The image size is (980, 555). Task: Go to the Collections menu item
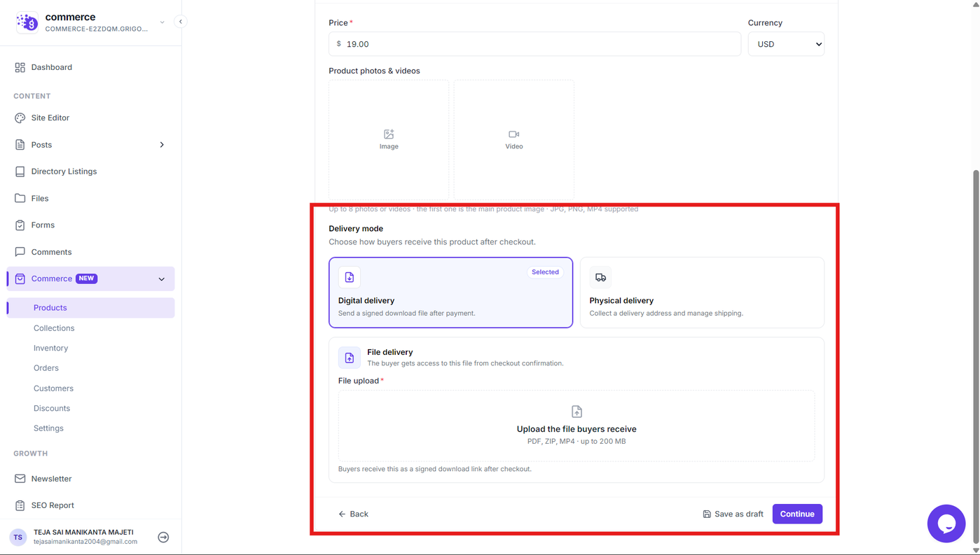point(54,328)
